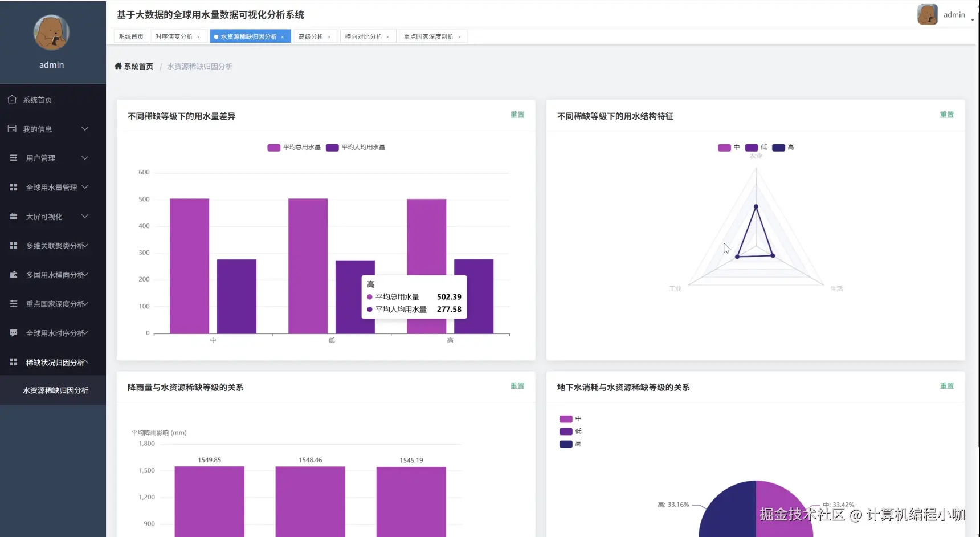980x537 pixels.
Task: Close the 时序演变分析 tab
Action: 198,37
